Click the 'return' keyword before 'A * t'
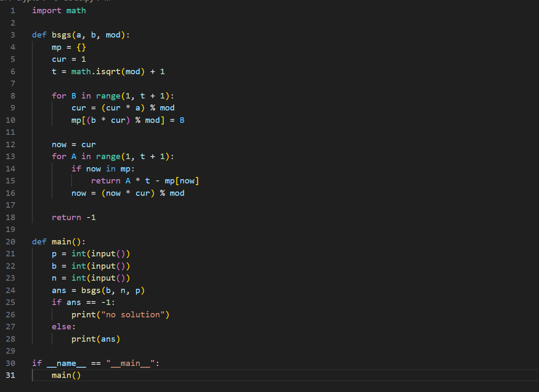 105,181
